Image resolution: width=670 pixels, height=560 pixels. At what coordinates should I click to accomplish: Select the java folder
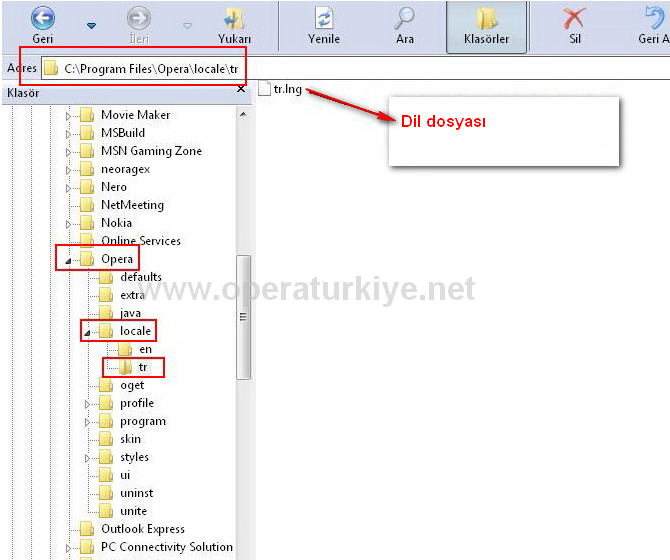click(x=120, y=313)
